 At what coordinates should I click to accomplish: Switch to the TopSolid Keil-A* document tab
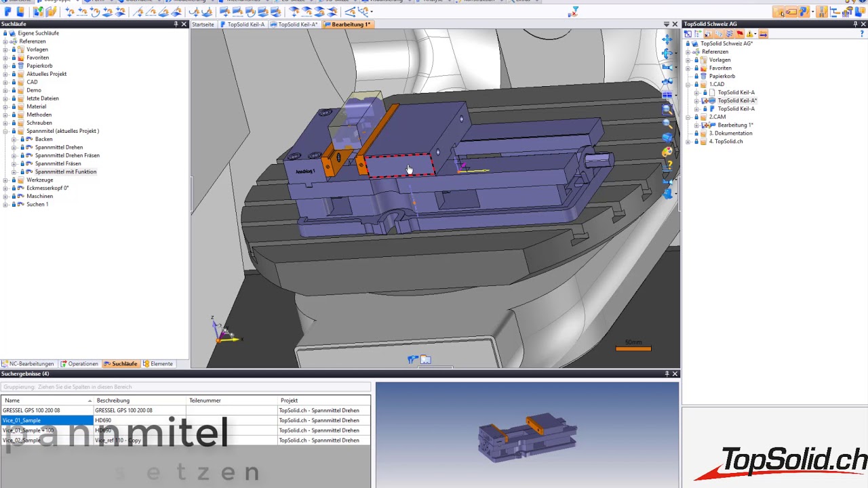[x=294, y=24]
